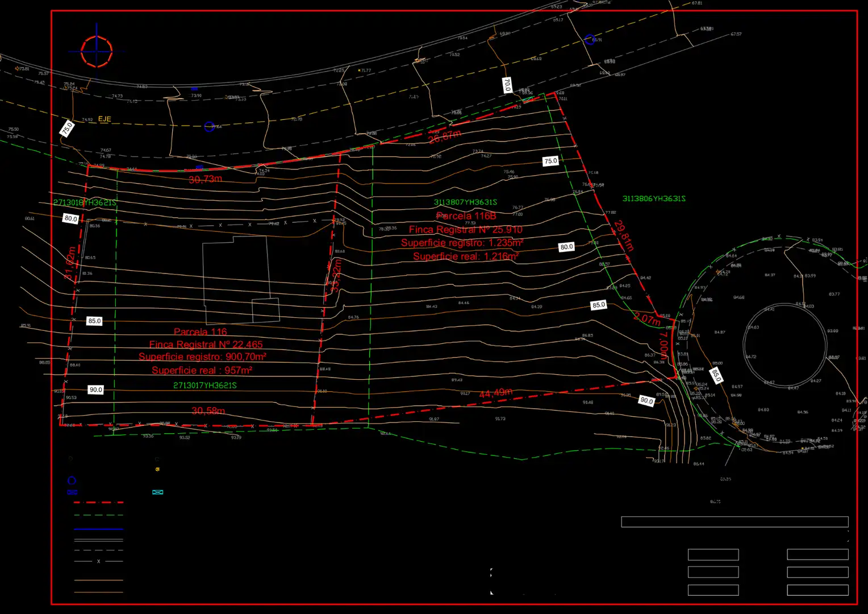The image size is (868, 614).
Task: Select the 31,62m boundary dimension
Action: 69,263
